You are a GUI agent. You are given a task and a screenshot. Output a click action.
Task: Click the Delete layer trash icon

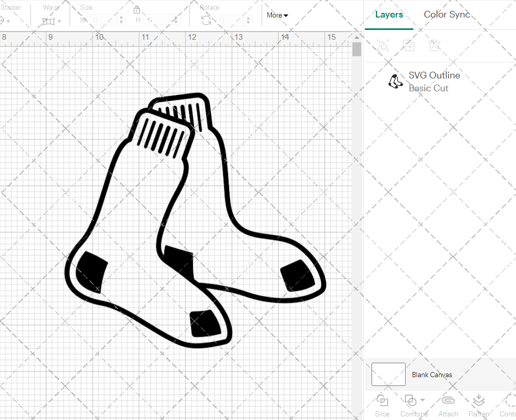click(435, 45)
